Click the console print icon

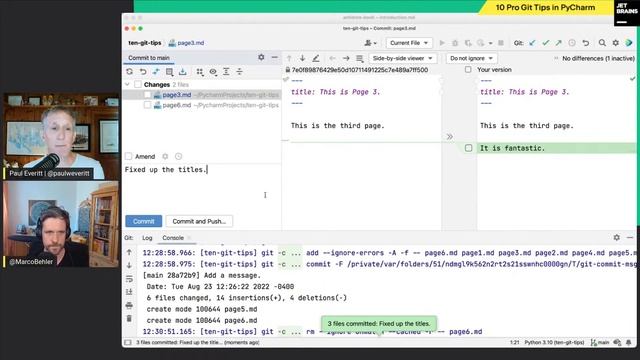pyautogui.click(x=129, y=305)
